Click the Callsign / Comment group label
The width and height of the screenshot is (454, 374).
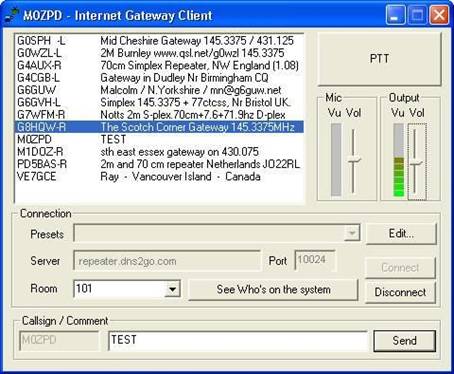(x=65, y=321)
